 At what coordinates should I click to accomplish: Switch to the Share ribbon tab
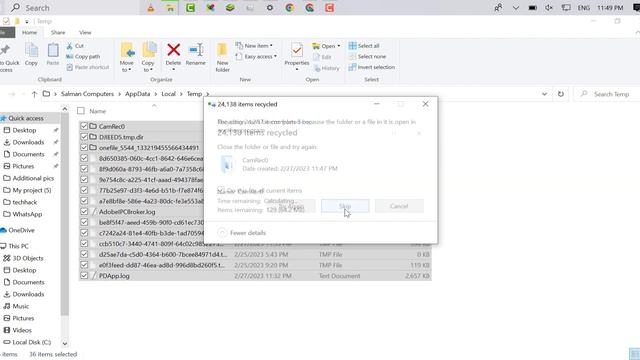pos(58,32)
